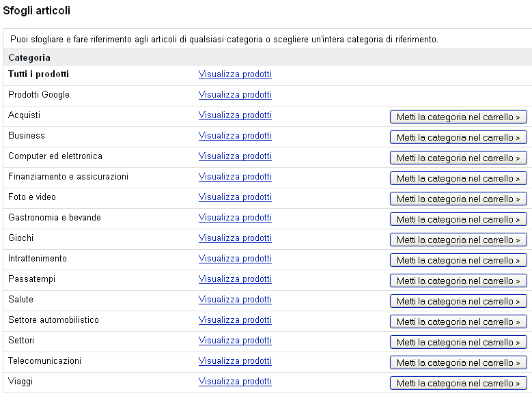Add Viaggi category to the cart
Image resolution: width=532 pixels, height=400 pixels.
(x=458, y=383)
